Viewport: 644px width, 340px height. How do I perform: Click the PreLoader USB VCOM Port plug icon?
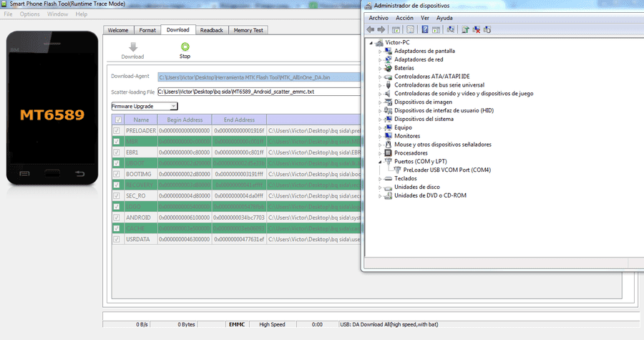pyautogui.click(x=397, y=170)
